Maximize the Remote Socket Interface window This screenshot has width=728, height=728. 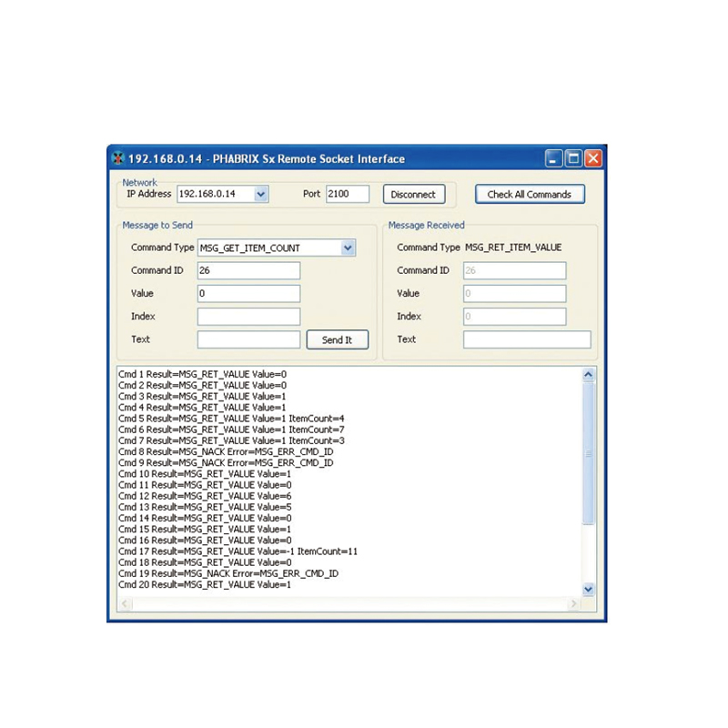click(x=573, y=158)
